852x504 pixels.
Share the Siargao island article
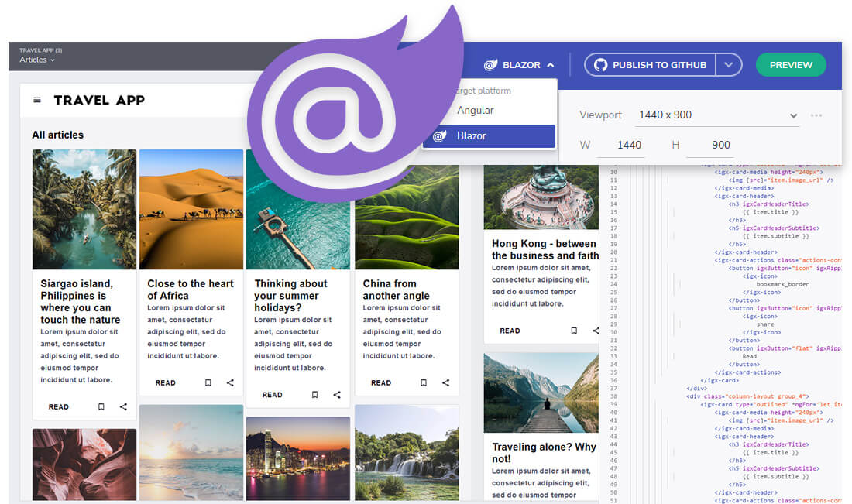pos(123,406)
